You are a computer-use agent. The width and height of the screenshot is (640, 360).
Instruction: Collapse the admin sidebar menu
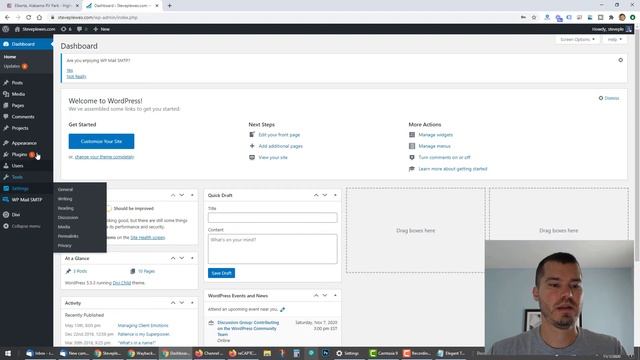click(x=26, y=226)
